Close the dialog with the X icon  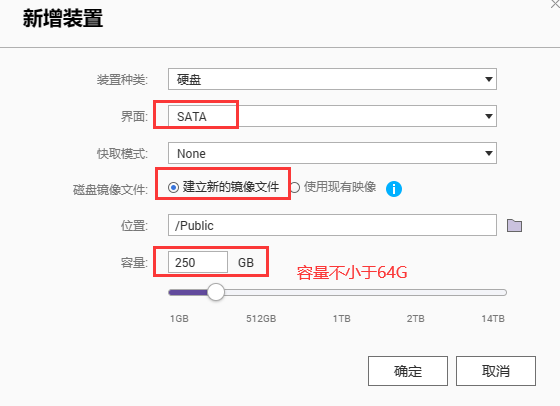click(x=556, y=4)
